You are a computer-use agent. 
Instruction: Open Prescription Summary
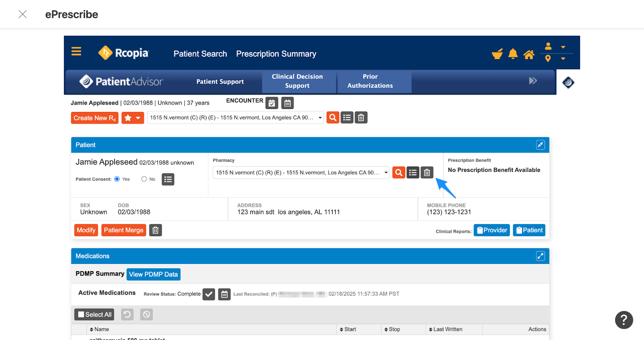(276, 54)
